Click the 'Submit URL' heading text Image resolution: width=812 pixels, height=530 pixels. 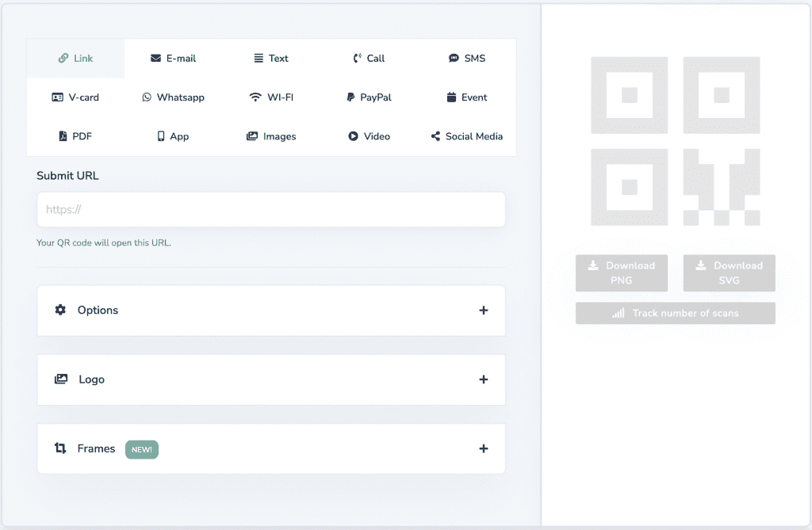pos(68,175)
